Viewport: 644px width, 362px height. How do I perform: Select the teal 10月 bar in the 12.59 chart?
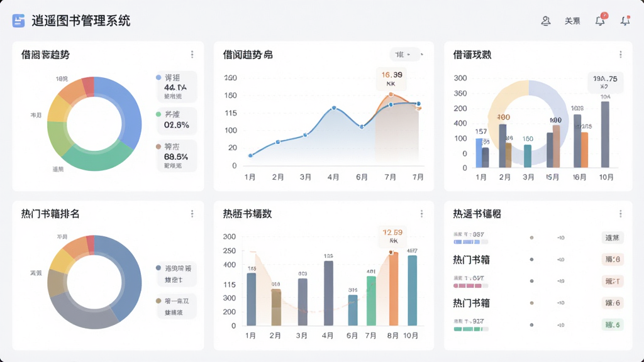[413, 290]
